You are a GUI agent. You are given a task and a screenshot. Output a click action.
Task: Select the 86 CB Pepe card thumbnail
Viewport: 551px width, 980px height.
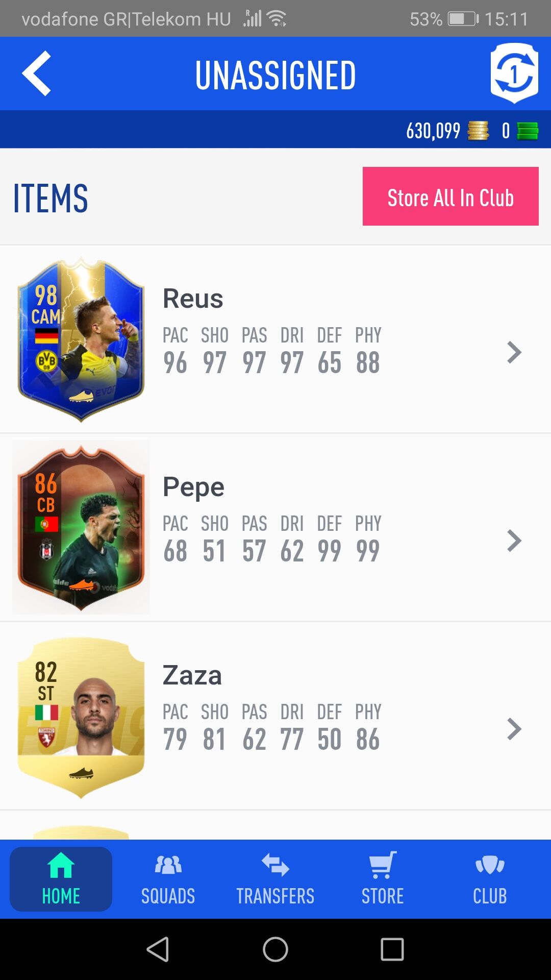[x=81, y=528]
